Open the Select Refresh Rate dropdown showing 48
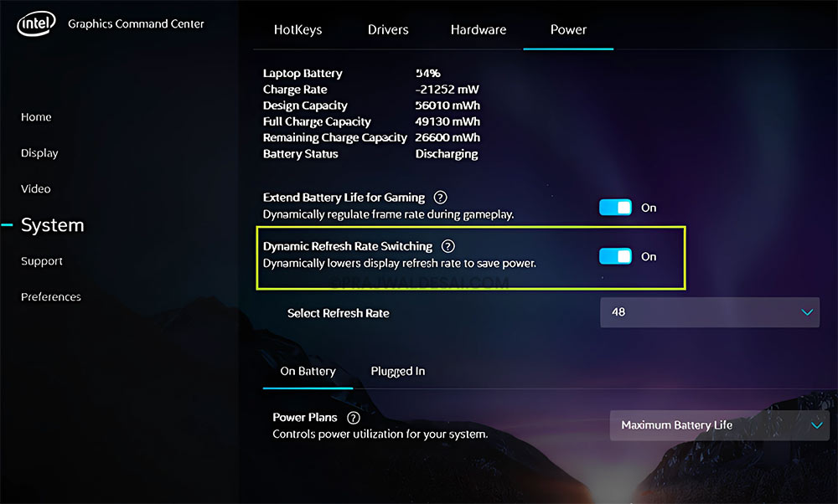838x504 pixels. (710, 311)
